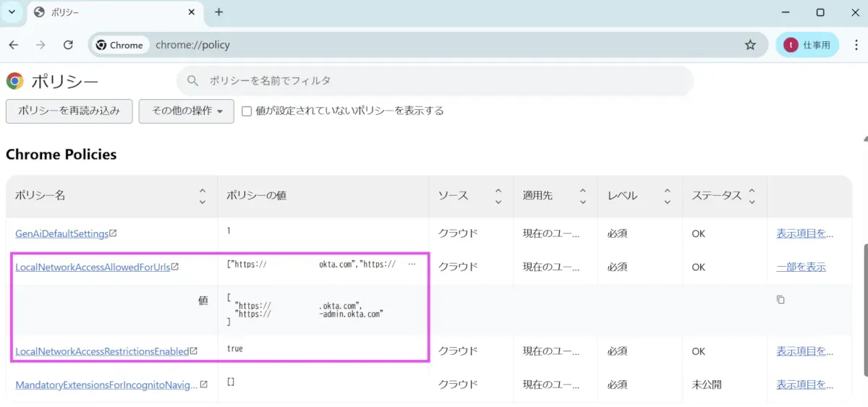The width and height of the screenshot is (868, 407).
Task: Close the ポリシー tab
Action: point(192,12)
